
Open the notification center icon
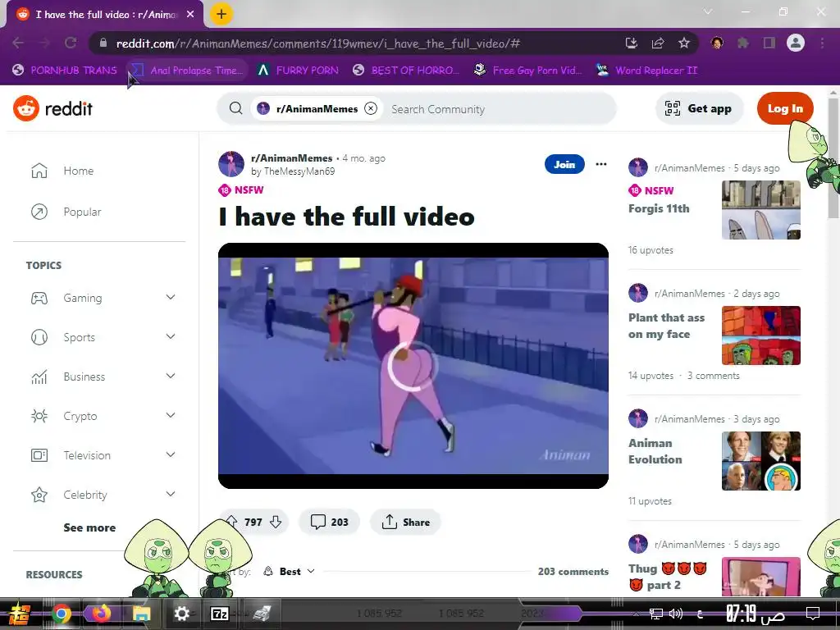point(813,613)
